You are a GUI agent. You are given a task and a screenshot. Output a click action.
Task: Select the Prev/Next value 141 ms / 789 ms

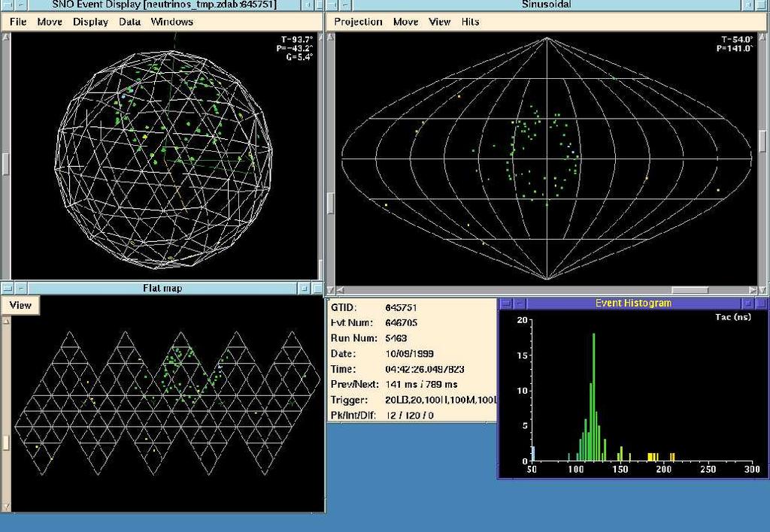[x=421, y=384]
